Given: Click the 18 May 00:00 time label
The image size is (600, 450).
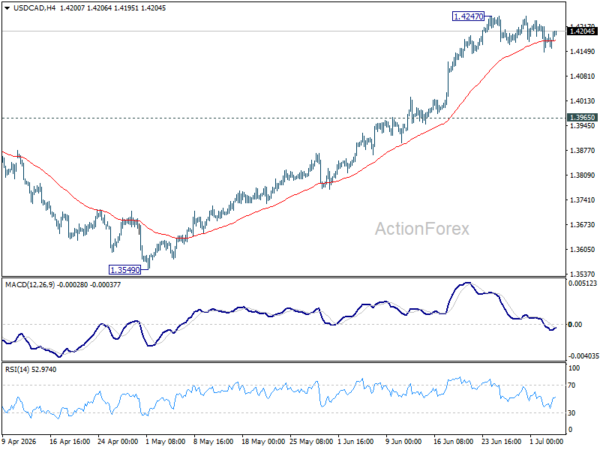Looking at the screenshot, I should [263, 442].
